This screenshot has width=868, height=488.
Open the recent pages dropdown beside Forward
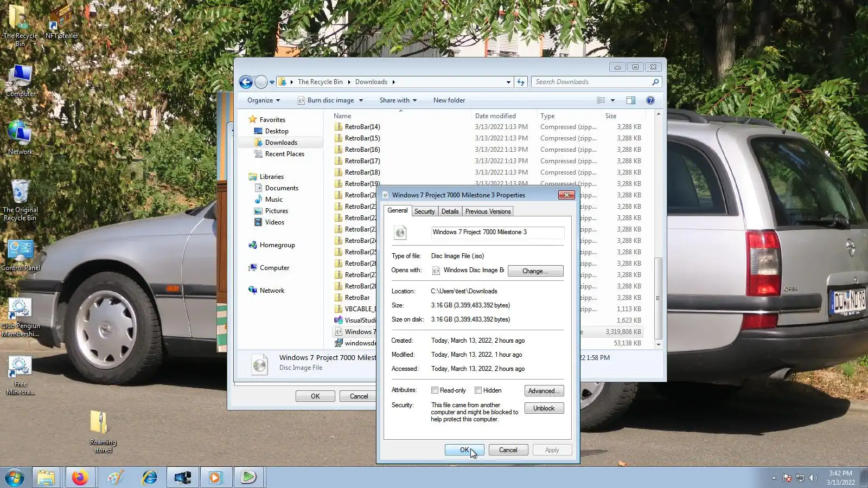click(272, 82)
